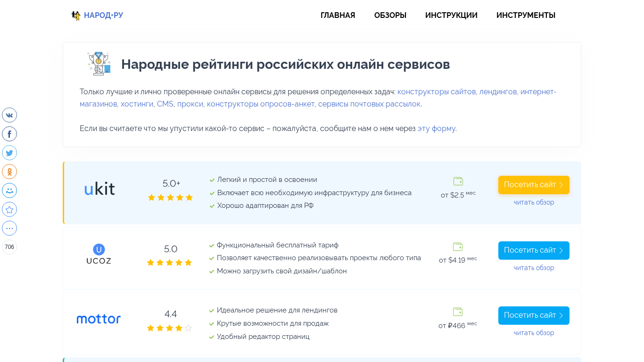Open the ГЛАВНАЯ menu item
Screen dimensions: 644x362
(x=338, y=16)
